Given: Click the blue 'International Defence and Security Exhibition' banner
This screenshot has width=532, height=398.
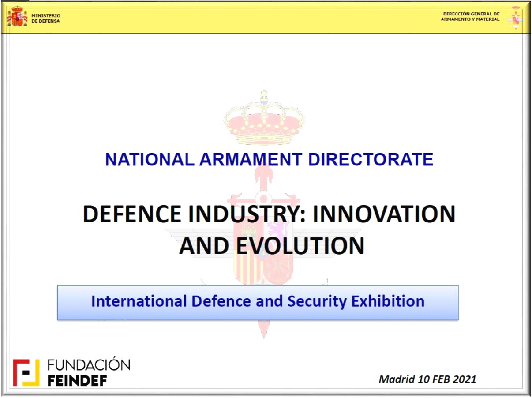Looking at the screenshot, I should tap(258, 302).
